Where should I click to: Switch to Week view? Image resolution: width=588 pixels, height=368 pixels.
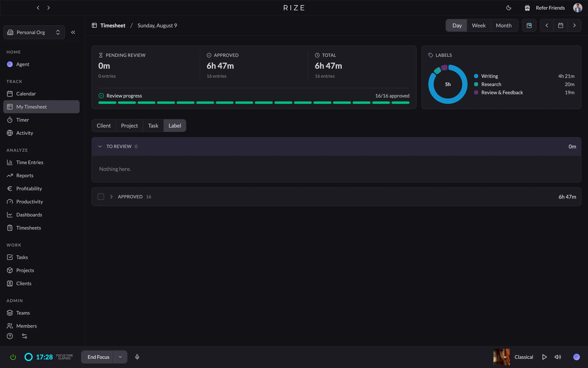pyautogui.click(x=479, y=26)
